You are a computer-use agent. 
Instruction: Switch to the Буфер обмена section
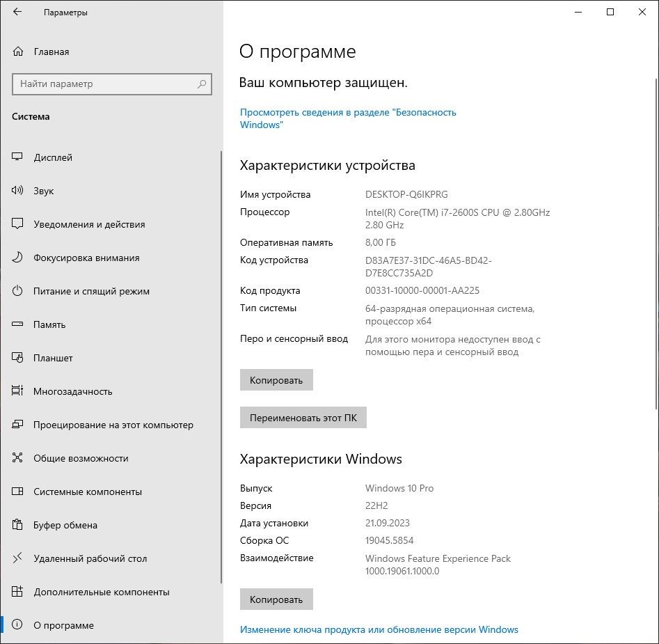click(x=111, y=525)
